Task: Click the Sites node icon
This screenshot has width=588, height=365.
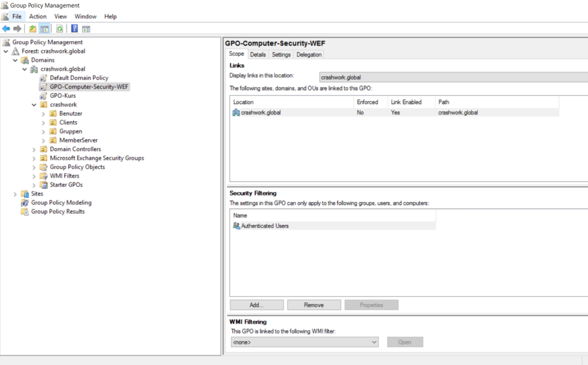Action: (25, 194)
